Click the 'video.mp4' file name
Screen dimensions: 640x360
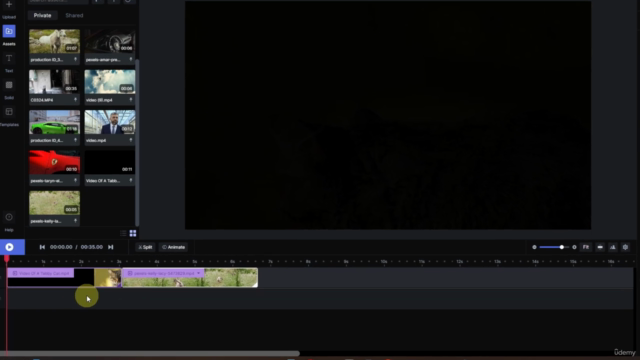click(x=96, y=140)
